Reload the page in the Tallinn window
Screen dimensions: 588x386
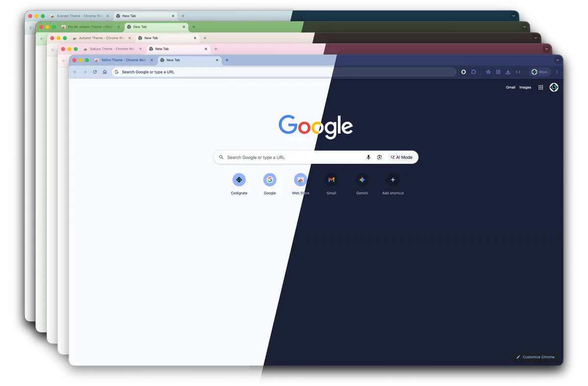point(95,72)
